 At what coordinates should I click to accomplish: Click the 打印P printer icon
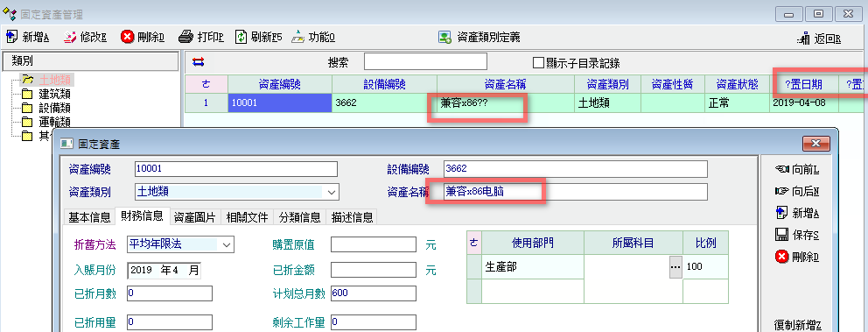point(186,37)
